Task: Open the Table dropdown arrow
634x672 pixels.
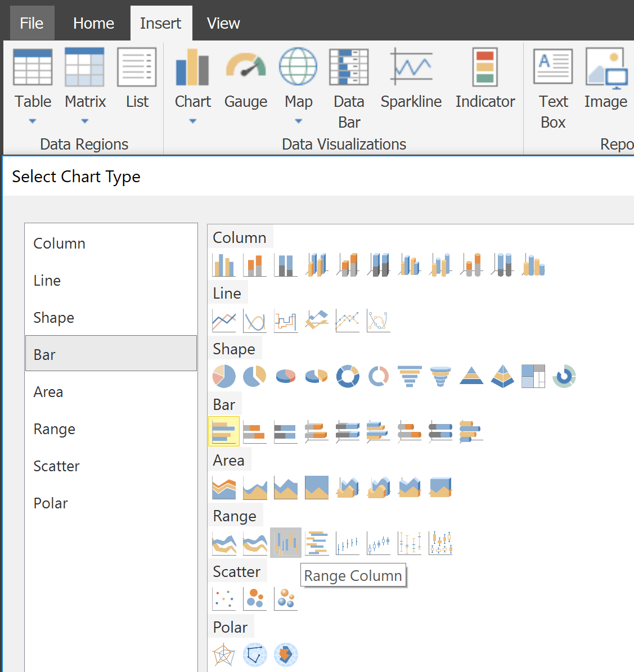Action: click(x=33, y=121)
